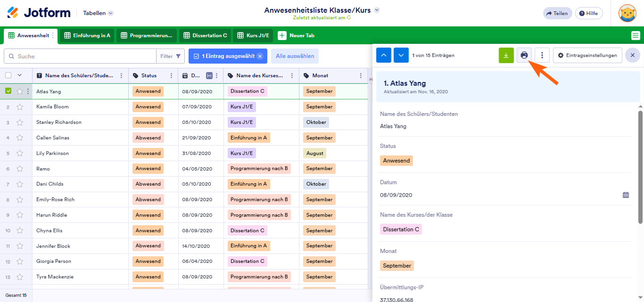This screenshot has width=644, height=302.
Task: Go to next entry with down arrow
Action: [x=401, y=56]
